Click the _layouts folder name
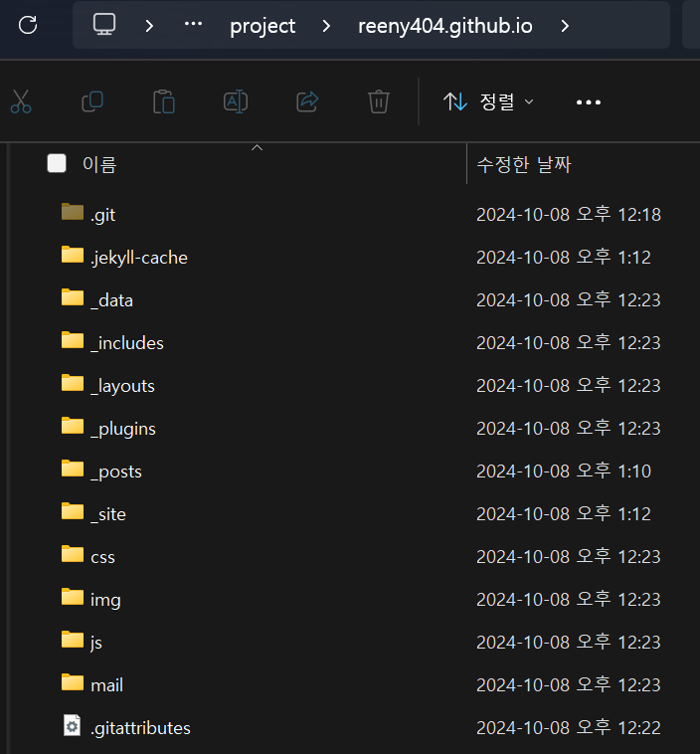The height and width of the screenshot is (754, 700). (122, 386)
